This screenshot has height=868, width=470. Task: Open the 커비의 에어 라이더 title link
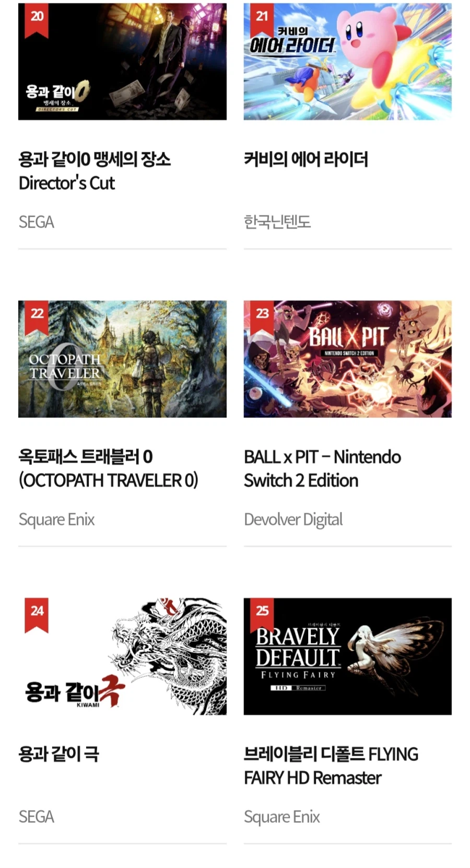coord(306,159)
